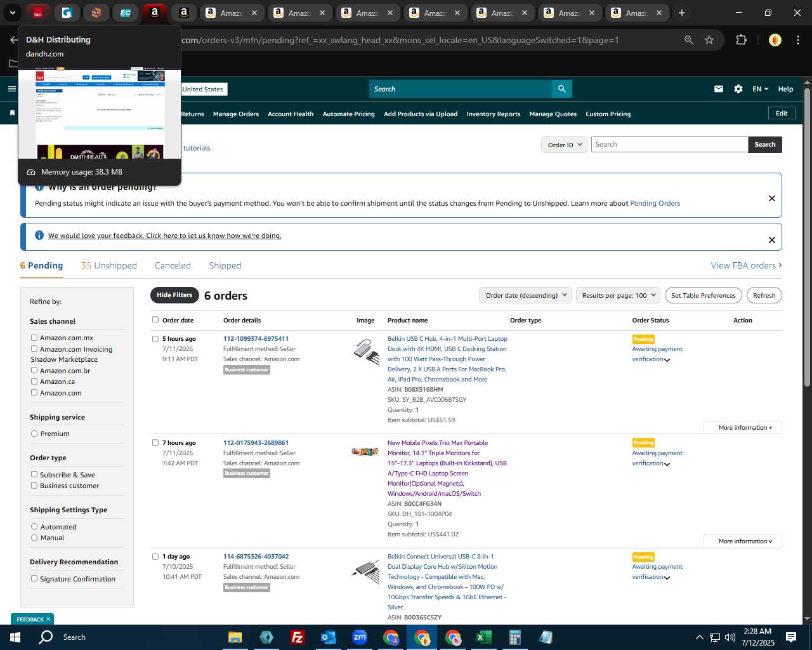Click into the Order ID search input field

coord(669,145)
